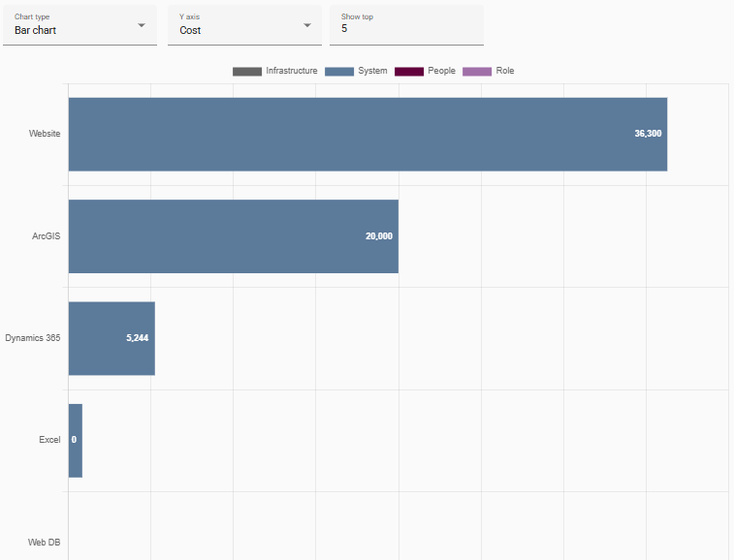Toggle the Role legend swatch
734x560 pixels.
tap(477, 71)
